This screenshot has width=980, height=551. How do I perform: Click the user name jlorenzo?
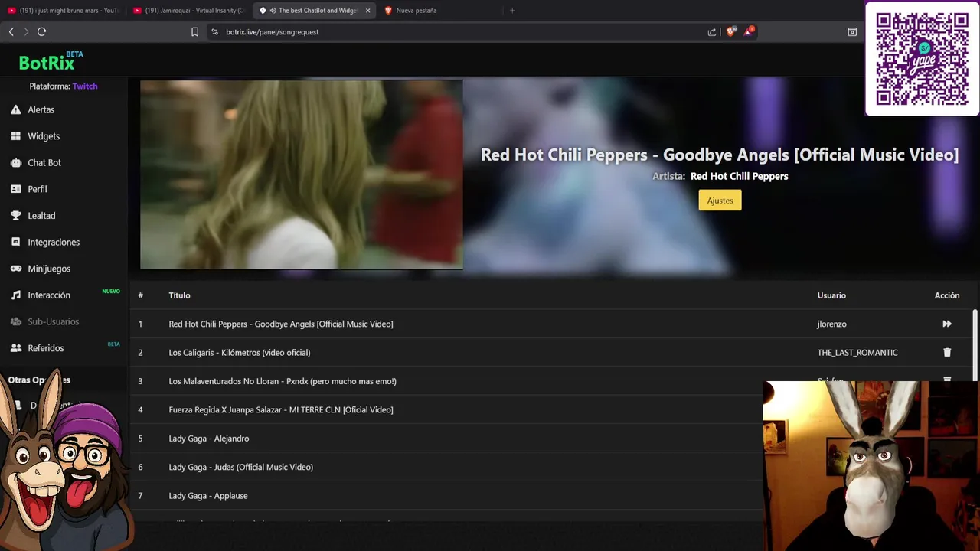click(831, 324)
